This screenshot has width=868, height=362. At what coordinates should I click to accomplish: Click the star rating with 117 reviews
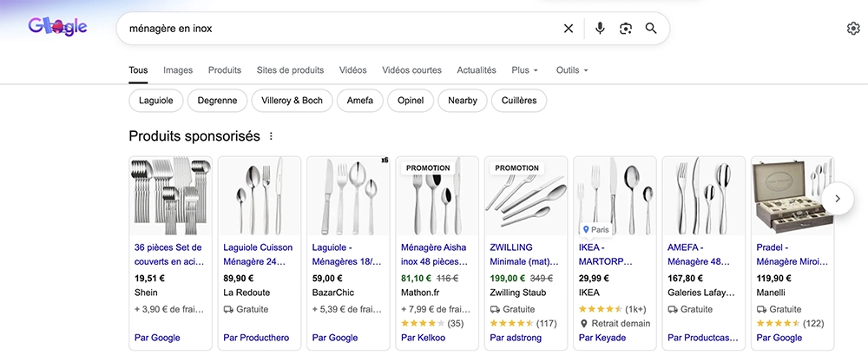coord(512,323)
